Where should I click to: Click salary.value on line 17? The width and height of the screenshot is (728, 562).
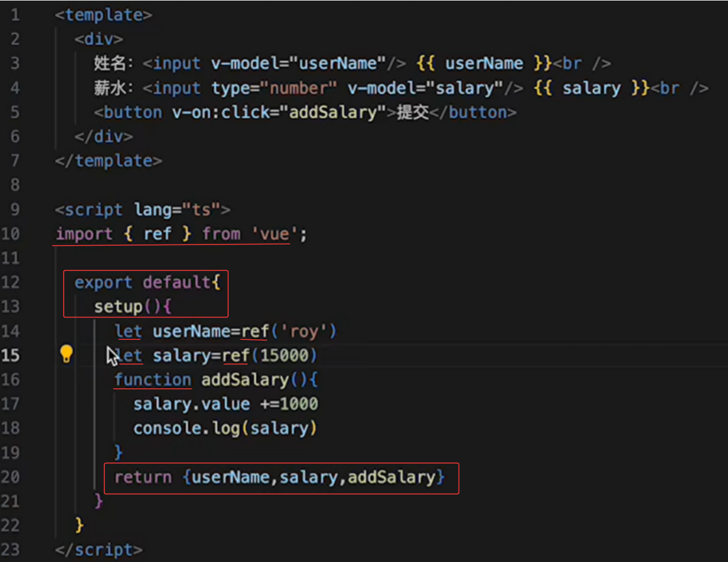coord(192,404)
